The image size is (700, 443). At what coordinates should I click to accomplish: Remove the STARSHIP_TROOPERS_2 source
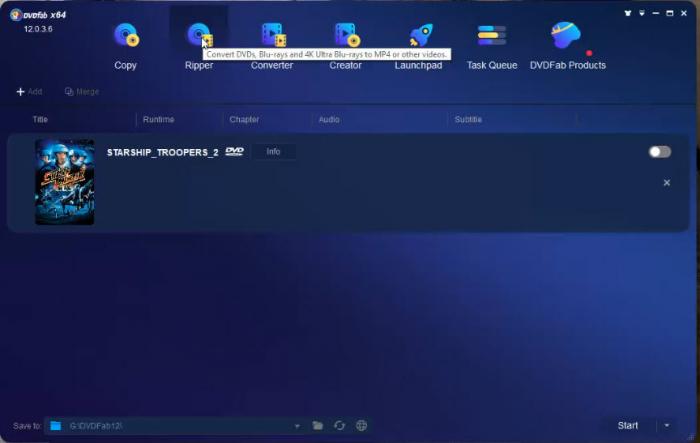pos(667,183)
